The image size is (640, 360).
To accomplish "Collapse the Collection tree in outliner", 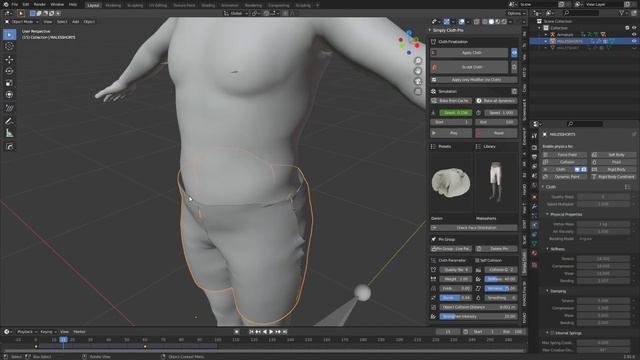I will pyautogui.click(x=540, y=28).
